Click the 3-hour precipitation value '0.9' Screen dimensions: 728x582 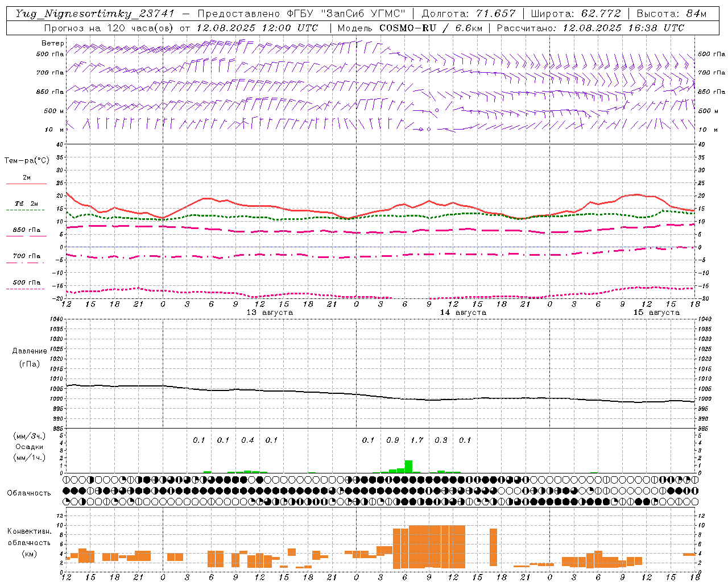[392, 440]
